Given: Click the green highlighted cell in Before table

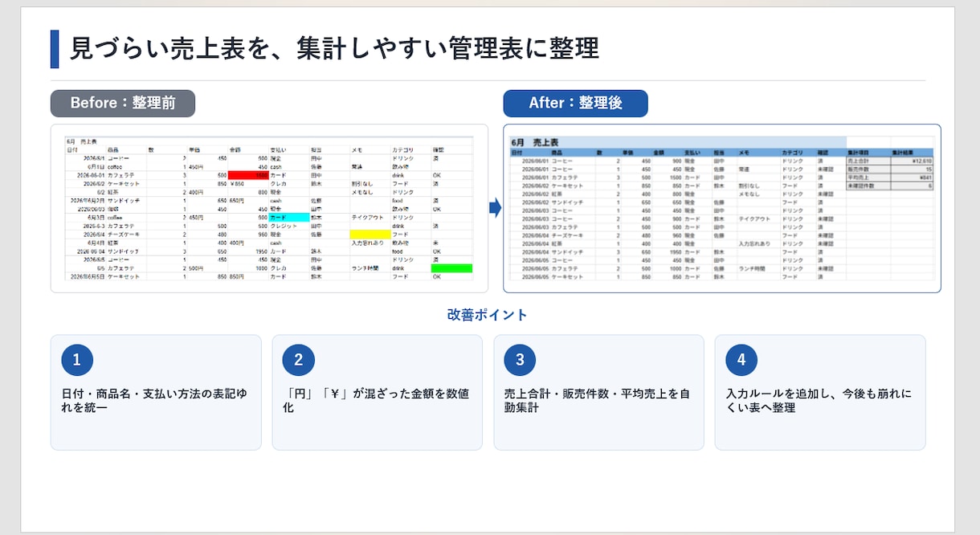Looking at the screenshot, I should (x=451, y=268).
